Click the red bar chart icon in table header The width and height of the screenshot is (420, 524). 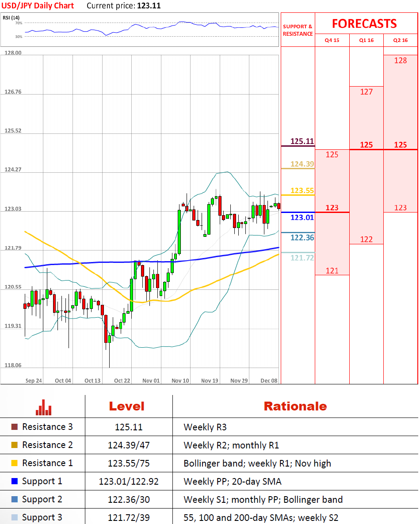coord(43,407)
